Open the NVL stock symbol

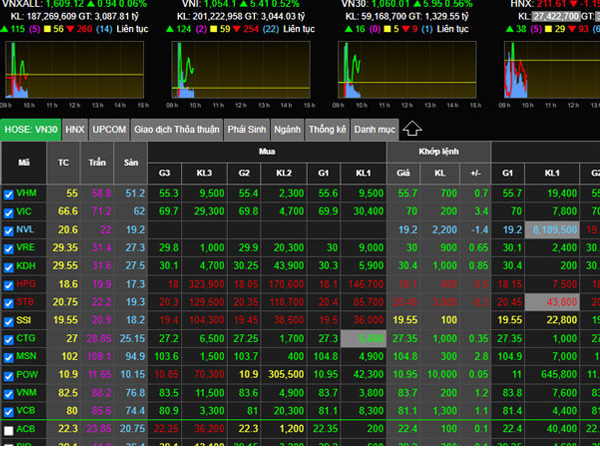[25, 230]
